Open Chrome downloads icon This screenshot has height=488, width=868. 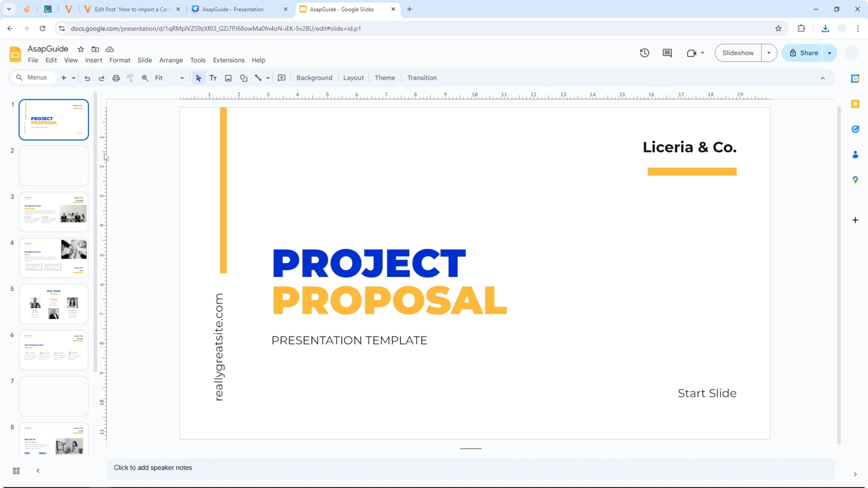pyautogui.click(x=825, y=29)
